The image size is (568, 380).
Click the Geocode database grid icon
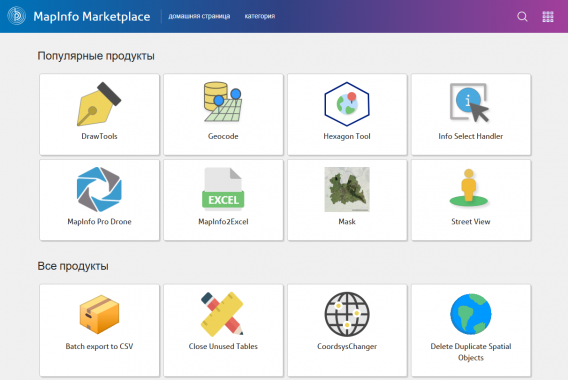223,102
